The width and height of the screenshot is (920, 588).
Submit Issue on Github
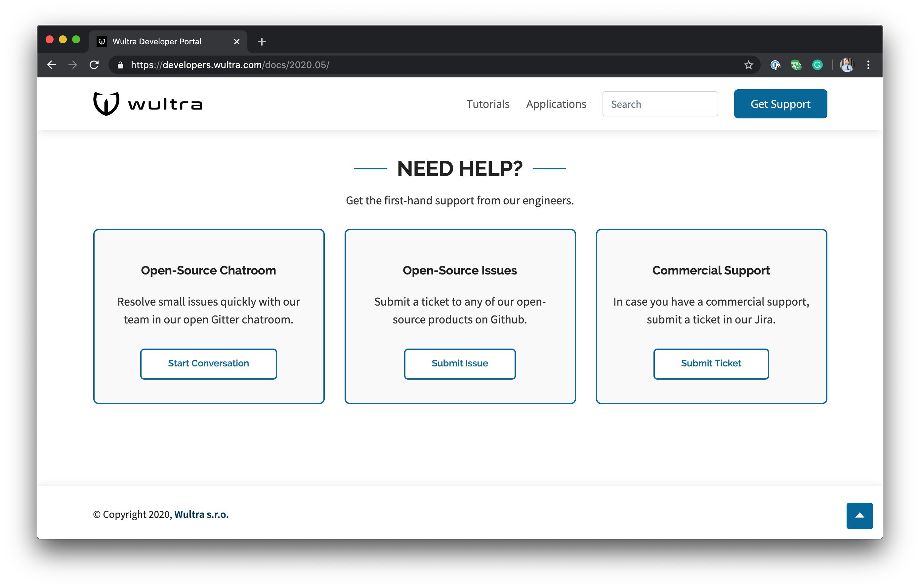point(460,363)
